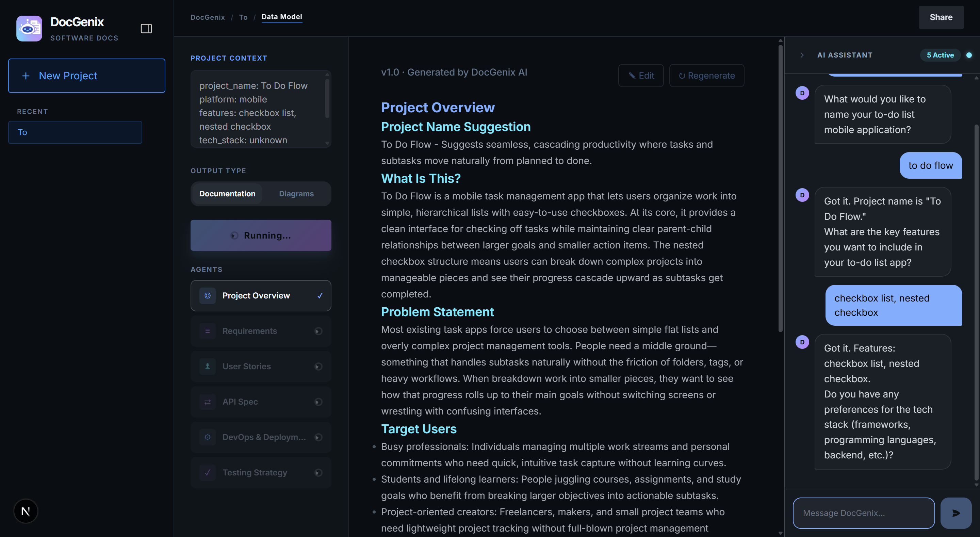
Task: Click the DevOps & Deployment gear icon
Action: 207,437
